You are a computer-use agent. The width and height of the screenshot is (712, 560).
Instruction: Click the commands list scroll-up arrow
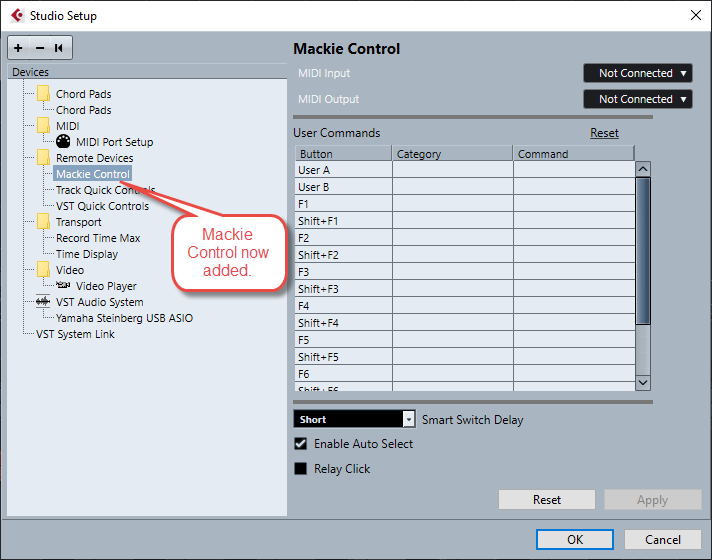(643, 169)
